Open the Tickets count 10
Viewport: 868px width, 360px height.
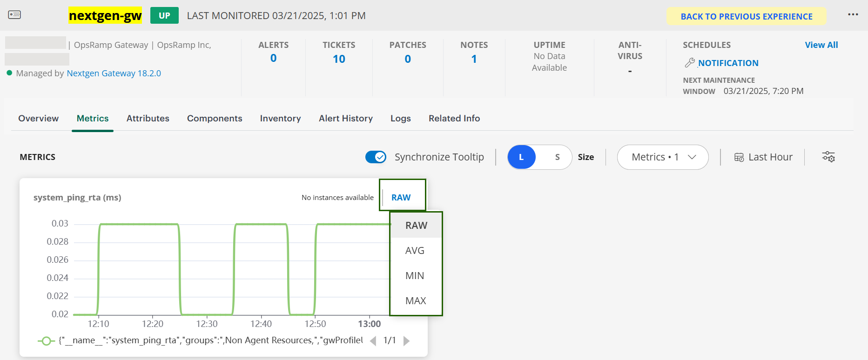[339, 59]
